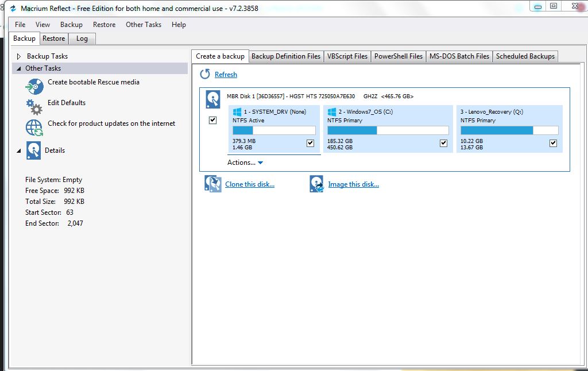Click the Macrium Reflect title bar logo
Viewport: 588px width, 371px height.
coord(13,8)
